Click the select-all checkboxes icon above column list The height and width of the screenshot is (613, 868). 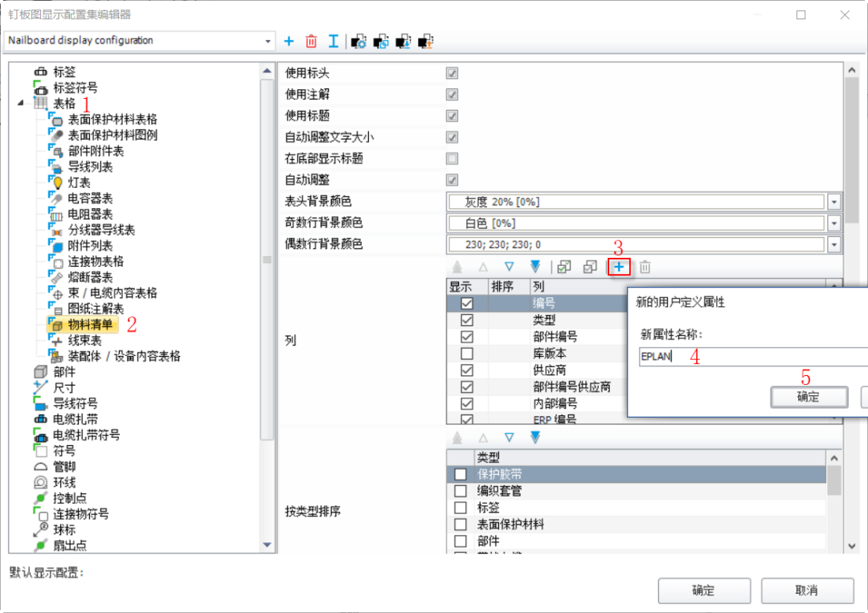pos(564,267)
